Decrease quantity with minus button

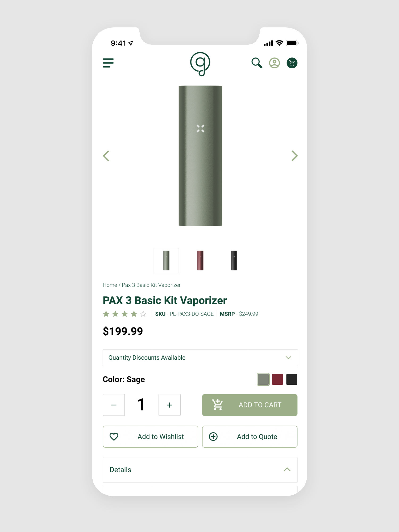pyautogui.click(x=114, y=405)
